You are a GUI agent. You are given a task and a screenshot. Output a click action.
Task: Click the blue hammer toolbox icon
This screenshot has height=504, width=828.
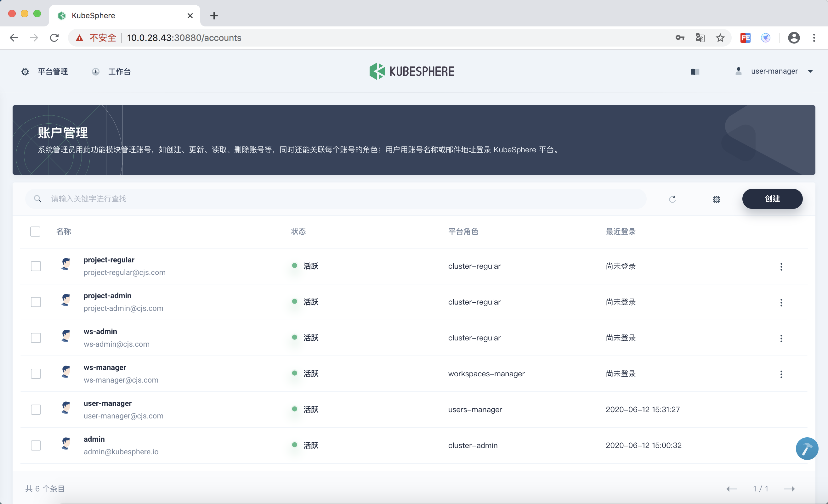pos(807,449)
